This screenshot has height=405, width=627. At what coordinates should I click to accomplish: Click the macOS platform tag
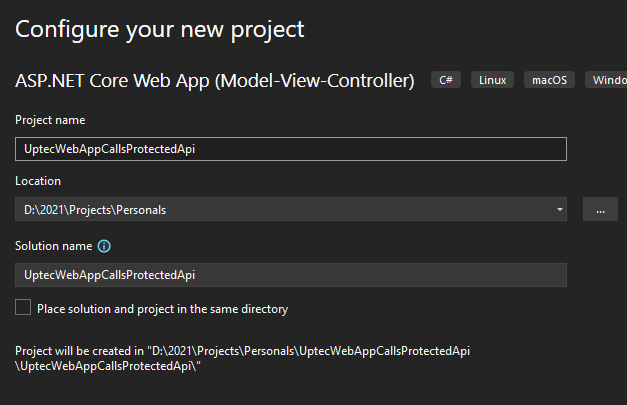pyautogui.click(x=551, y=80)
